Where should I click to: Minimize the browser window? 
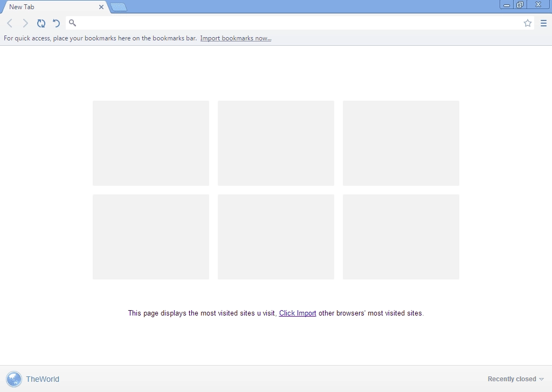tap(507, 4)
